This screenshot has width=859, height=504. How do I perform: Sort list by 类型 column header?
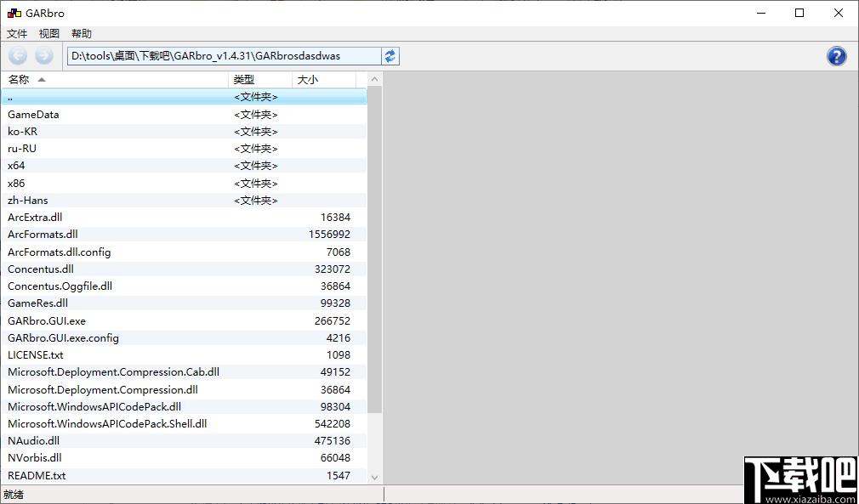pos(260,80)
